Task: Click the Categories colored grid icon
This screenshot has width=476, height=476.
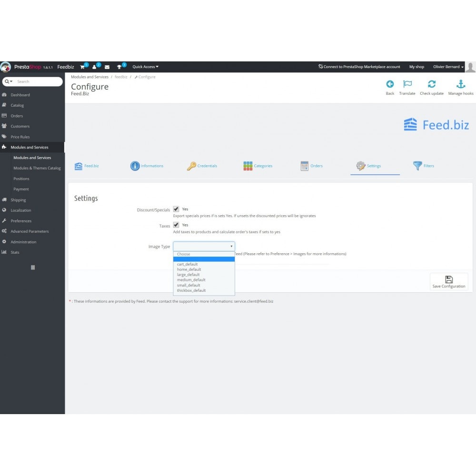Action: pyautogui.click(x=248, y=166)
